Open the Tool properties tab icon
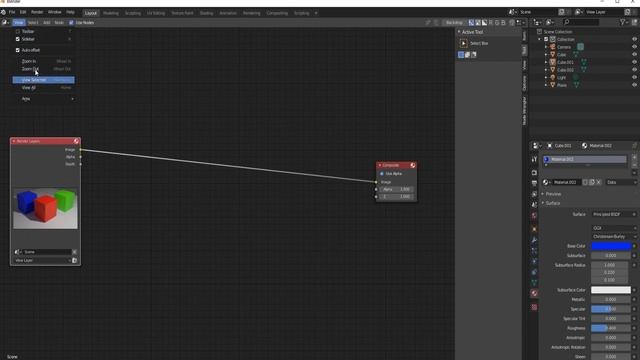The width and height of the screenshot is (640, 360). click(x=534, y=159)
